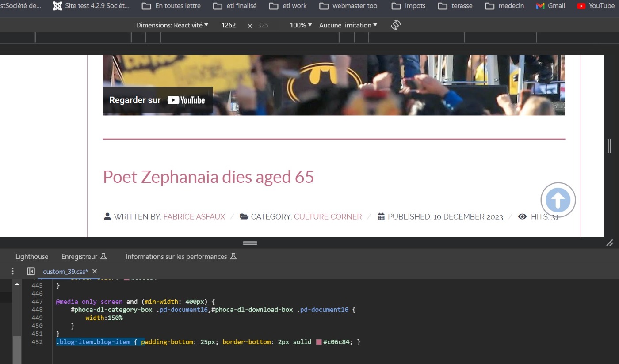Switch to the Lighthouse tab
Viewport: 619px width, 364px height.
pyautogui.click(x=32, y=256)
